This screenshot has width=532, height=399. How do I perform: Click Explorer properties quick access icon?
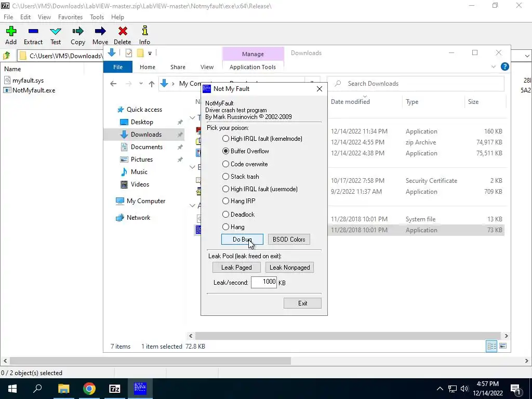click(129, 53)
